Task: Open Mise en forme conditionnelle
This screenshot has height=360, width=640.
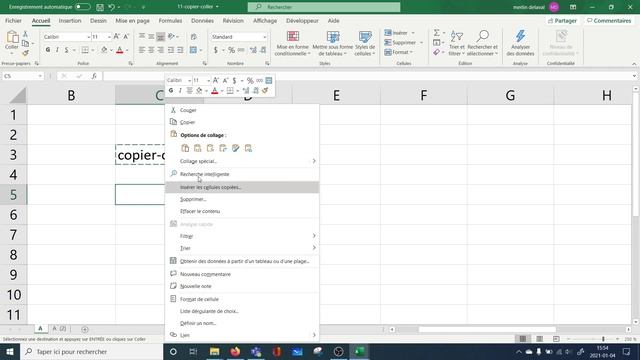Action: (x=293, y=43)
